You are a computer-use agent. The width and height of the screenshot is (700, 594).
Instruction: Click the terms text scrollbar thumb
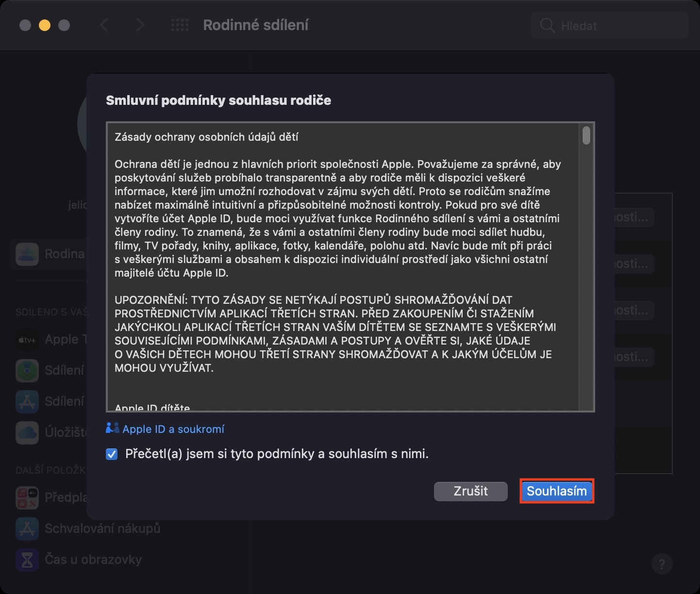coord(586,135)
